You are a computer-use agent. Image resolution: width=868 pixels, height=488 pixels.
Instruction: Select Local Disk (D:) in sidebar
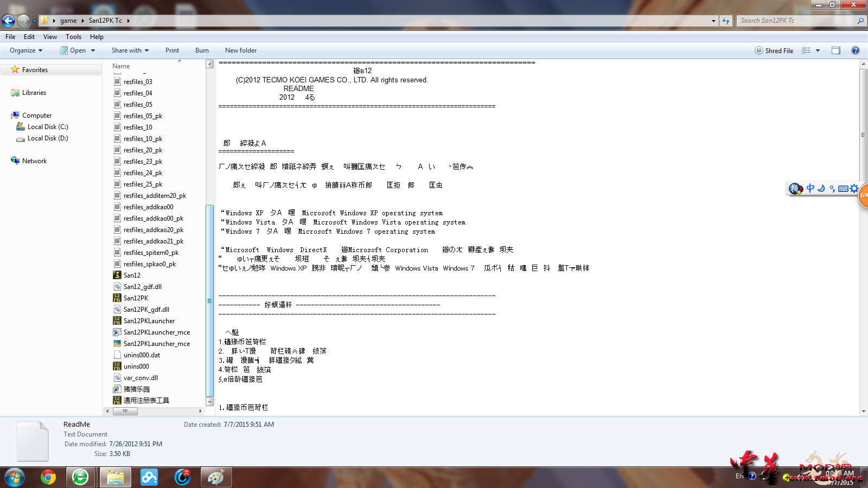coord(48,138)
